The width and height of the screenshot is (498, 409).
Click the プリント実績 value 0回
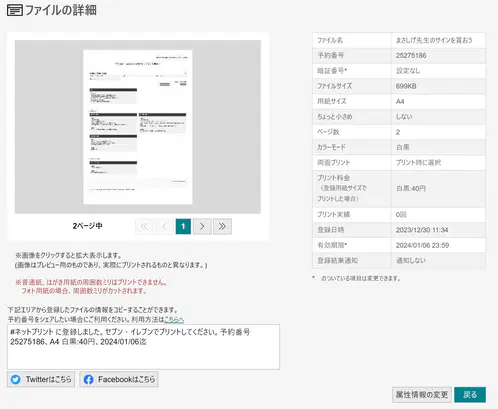tap(401, 215)
